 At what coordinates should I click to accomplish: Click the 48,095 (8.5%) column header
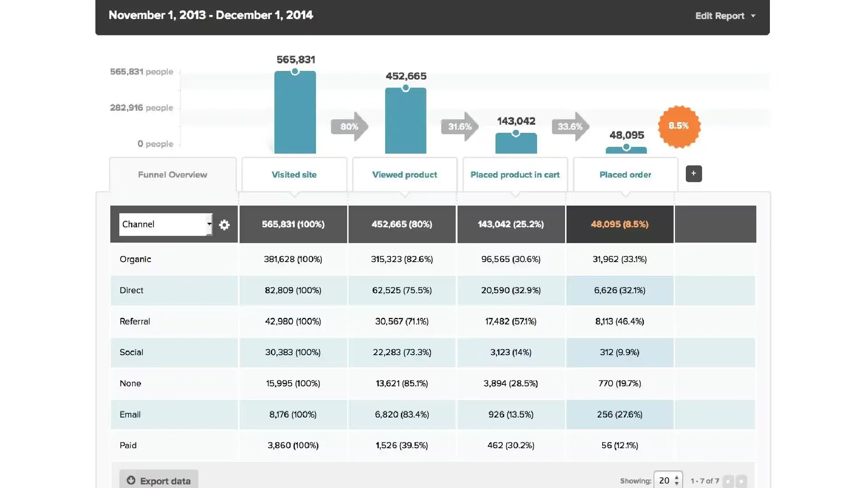619,224
